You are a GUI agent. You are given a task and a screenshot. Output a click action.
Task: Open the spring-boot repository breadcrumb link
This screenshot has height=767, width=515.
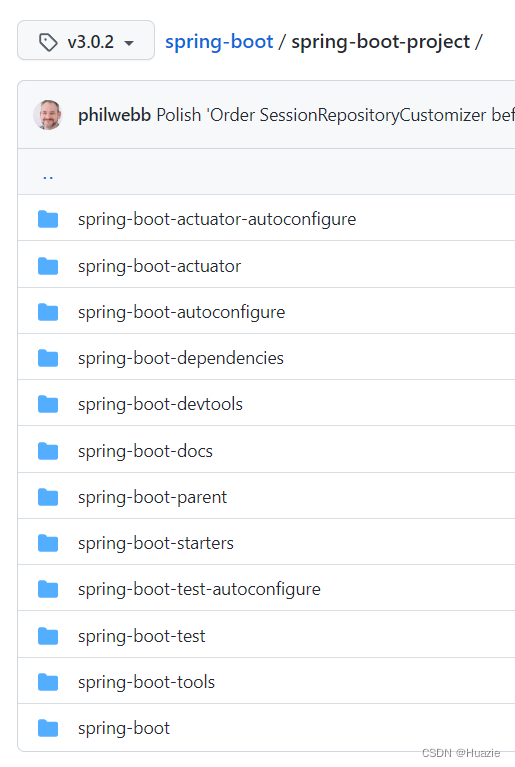[x=219, y=42]
